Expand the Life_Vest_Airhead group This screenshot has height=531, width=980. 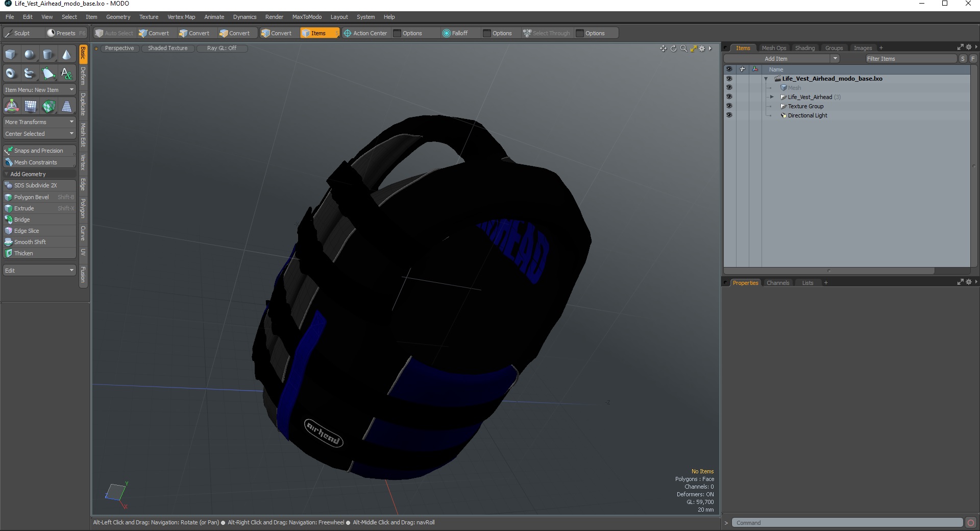pyautogui.click(x=772, y=97)
